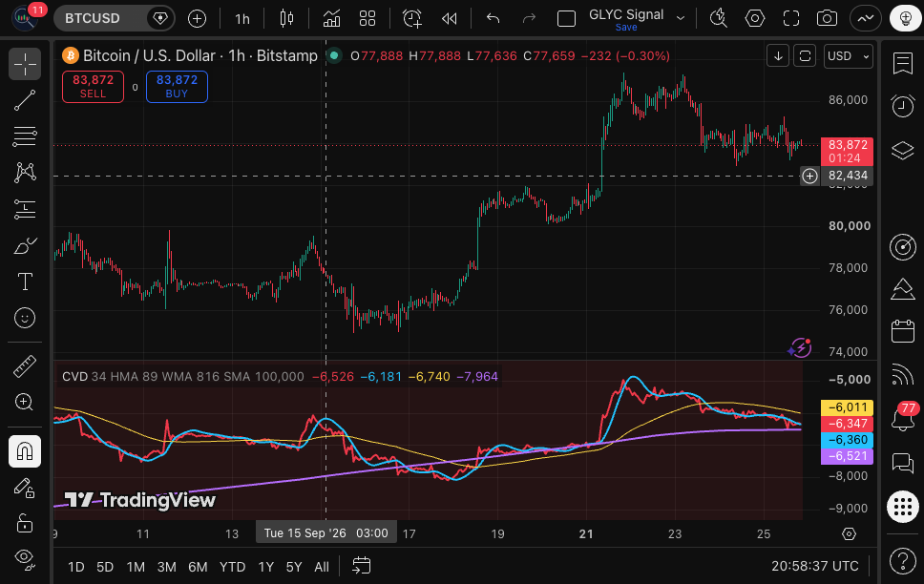Select the brush drawing tool
924x584 pixels.
coord(25,246)
